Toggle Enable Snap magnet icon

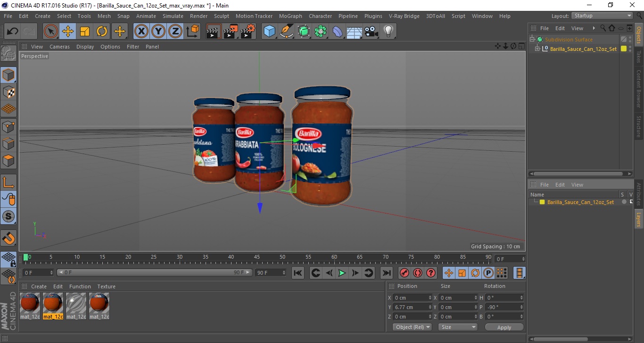point(8,238)
